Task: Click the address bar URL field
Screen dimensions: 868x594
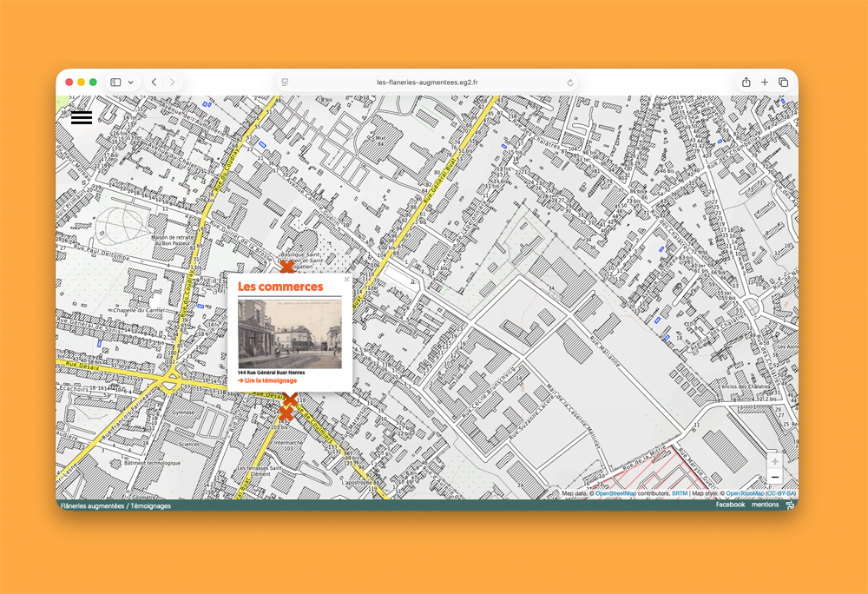Action: (x=427, y=82)
